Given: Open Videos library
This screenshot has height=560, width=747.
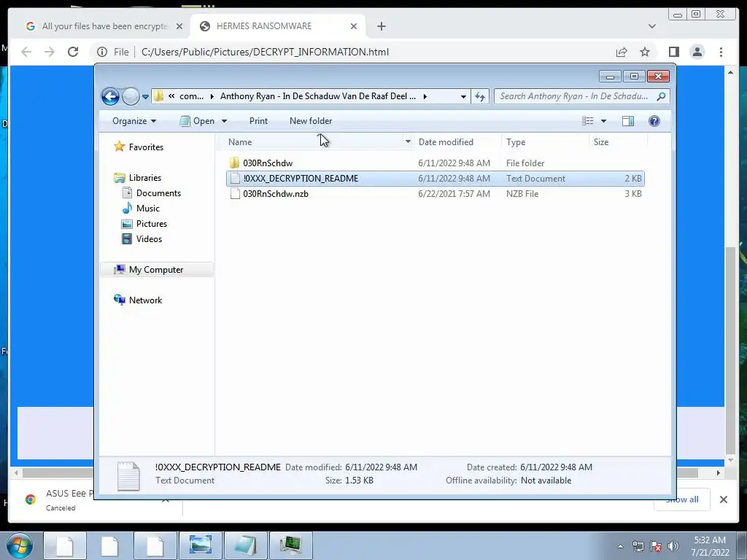Looking at the screenshot, I should tap(142, 239).
